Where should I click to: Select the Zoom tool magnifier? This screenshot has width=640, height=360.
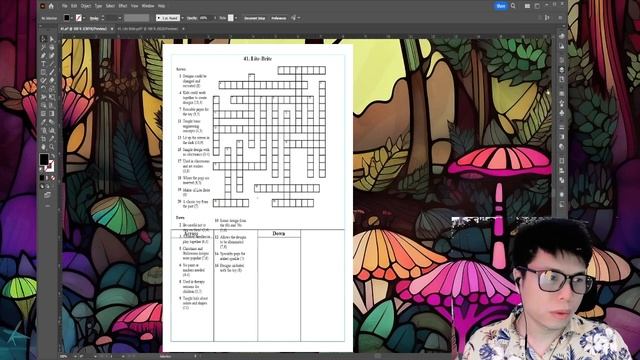click(x=52, y=147)
